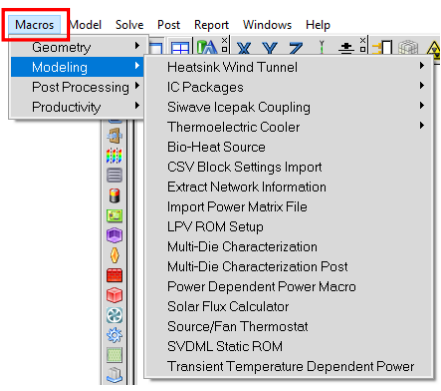441x391 pixels.
Task: Select the battery-shaped resistance icon
Action: click(114, 196)
